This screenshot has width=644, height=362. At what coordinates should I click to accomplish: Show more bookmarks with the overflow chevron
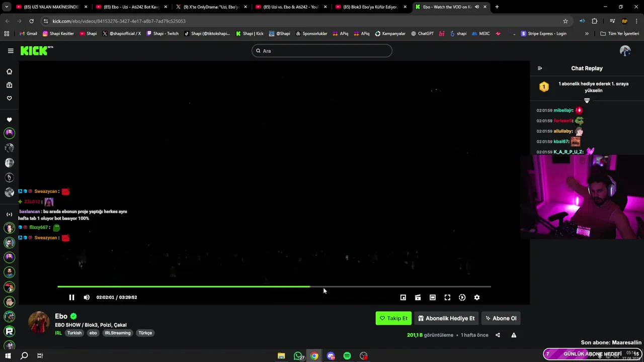(587, 34)
